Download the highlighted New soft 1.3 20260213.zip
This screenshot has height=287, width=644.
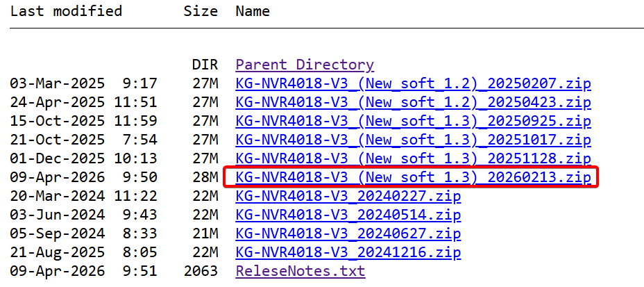[413, 177]
